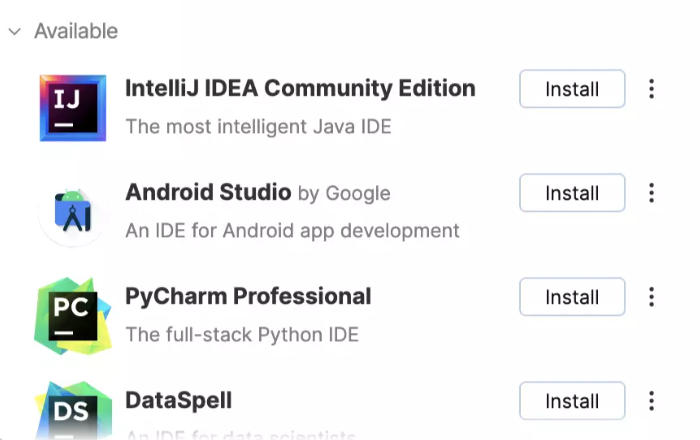The width and height of the screenshot is (700, 440).
Task: Select the PyCharm Professional title
Action: pyautogui.click(x=248, y=297)
